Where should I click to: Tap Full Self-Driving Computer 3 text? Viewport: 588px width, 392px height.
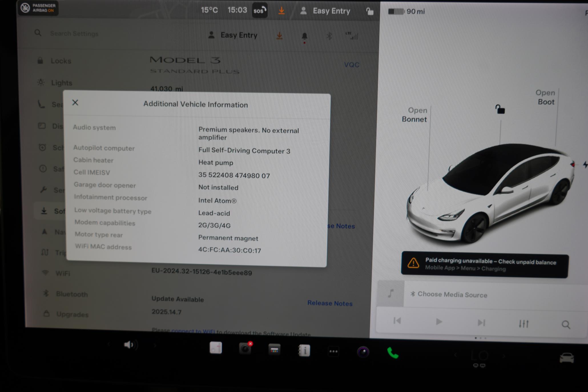[x=244, y=150]
